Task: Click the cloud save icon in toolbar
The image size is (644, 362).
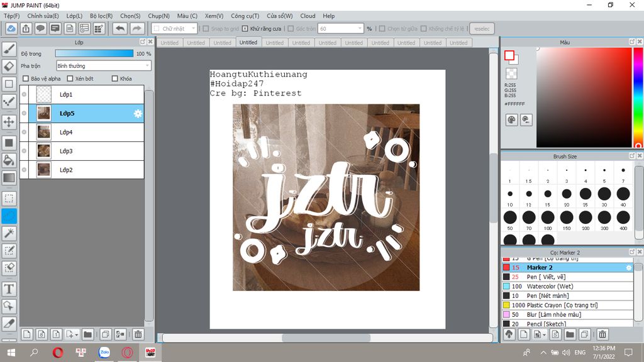Action: (11, 29)
